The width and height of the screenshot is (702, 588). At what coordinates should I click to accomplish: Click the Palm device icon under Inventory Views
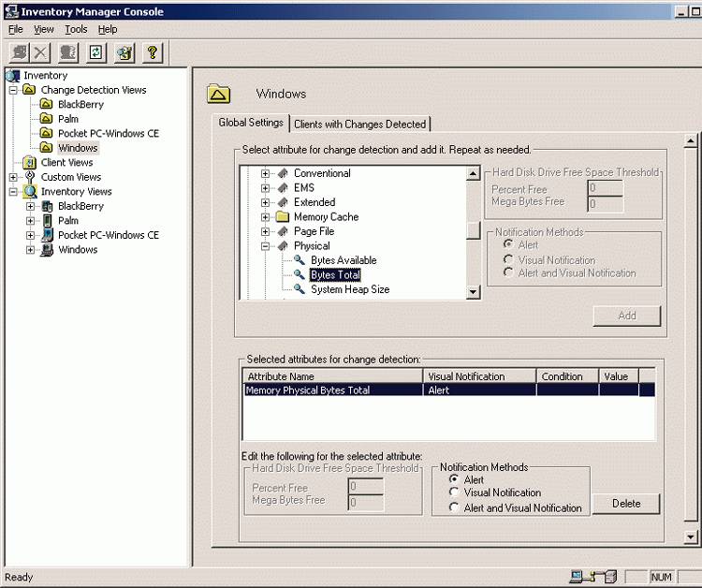pos(46,221)
